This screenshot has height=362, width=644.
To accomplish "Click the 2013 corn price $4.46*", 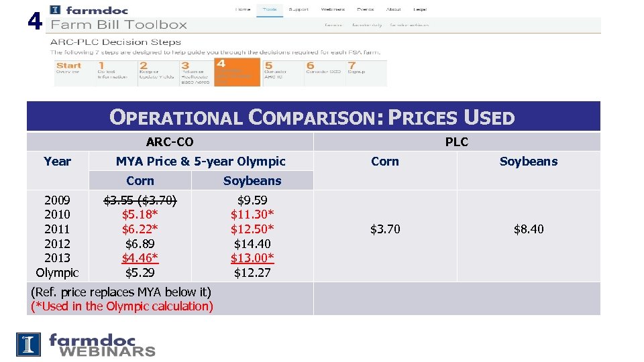I will pos(140,258).
